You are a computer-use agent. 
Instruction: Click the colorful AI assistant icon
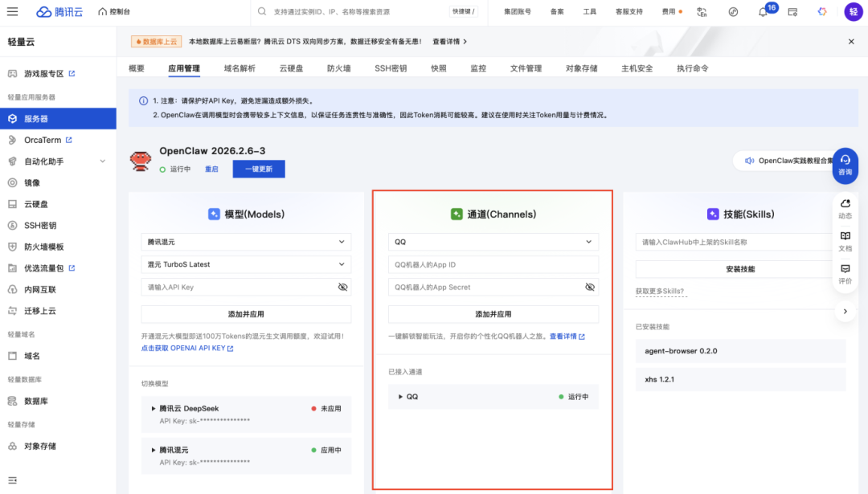point(822,12)
